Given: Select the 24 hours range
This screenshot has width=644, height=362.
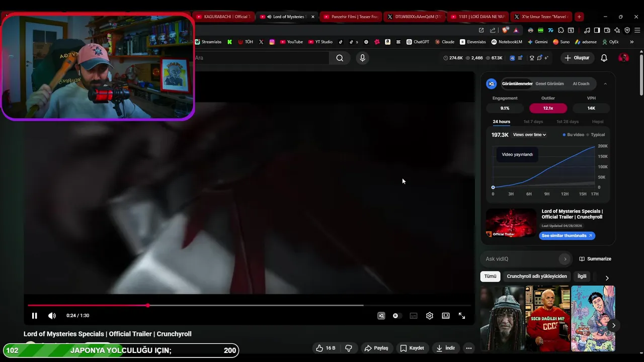Looking at the screenshot, I should click(x=501, y=122).
